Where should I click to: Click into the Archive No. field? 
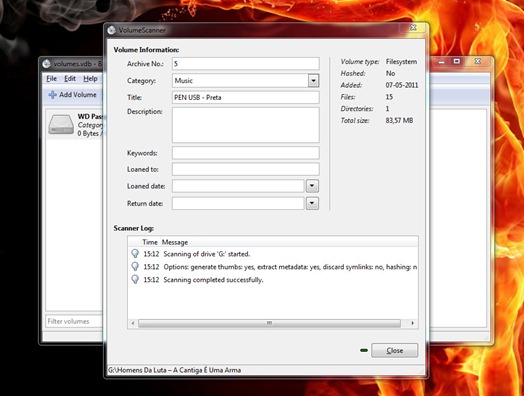tap(246, 63)
